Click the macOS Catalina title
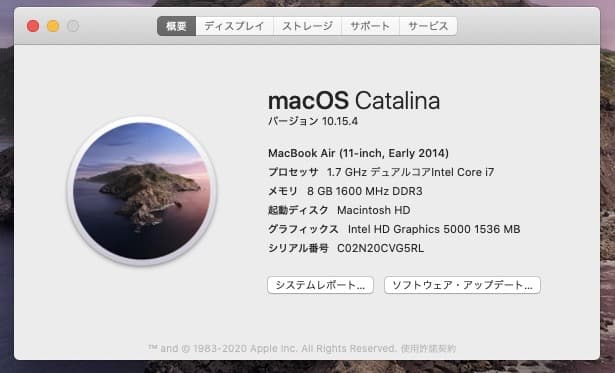 tap(354, 101)
